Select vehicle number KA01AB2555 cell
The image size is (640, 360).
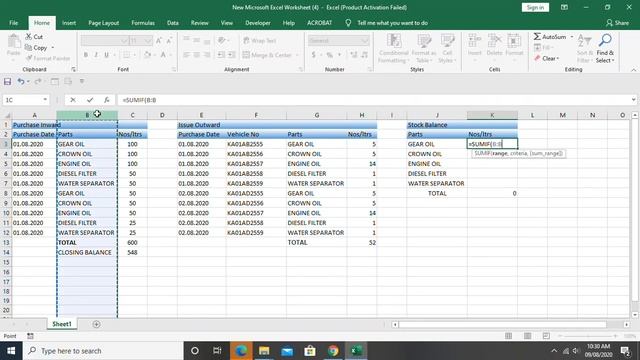(x=256, y=144)
